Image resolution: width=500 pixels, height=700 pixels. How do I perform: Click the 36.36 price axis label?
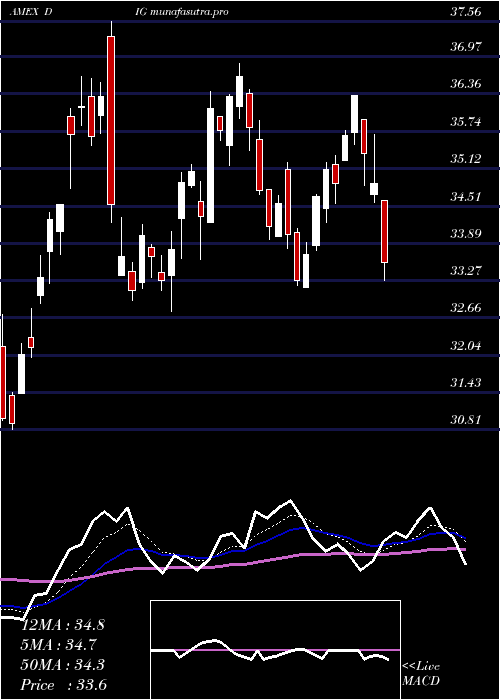coord(466,83)
